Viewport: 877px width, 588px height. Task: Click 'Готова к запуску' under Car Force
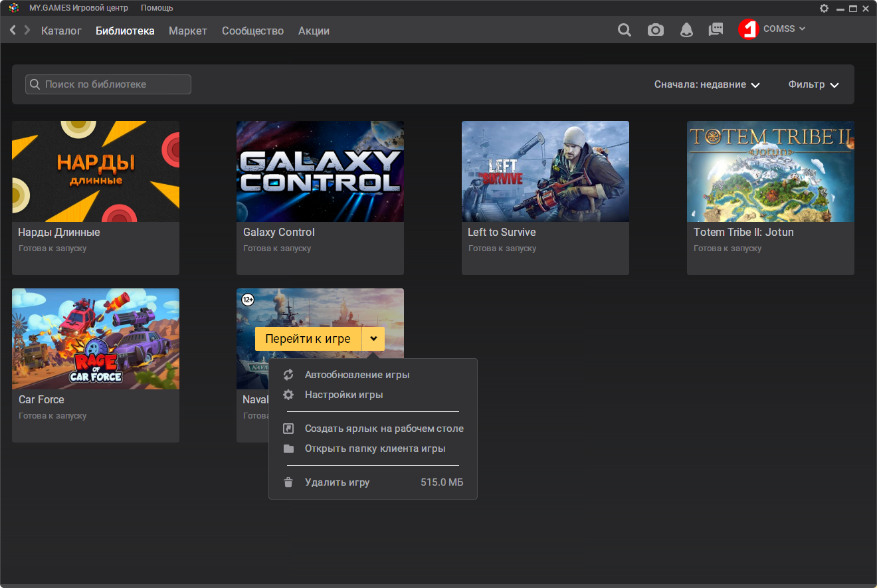click(x=52, y=416)
